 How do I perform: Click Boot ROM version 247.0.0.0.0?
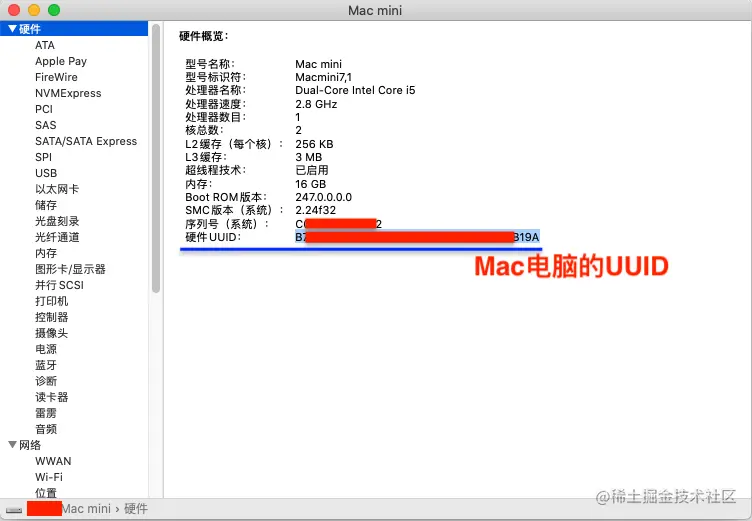pyautogui.click(x=324, y=197)
